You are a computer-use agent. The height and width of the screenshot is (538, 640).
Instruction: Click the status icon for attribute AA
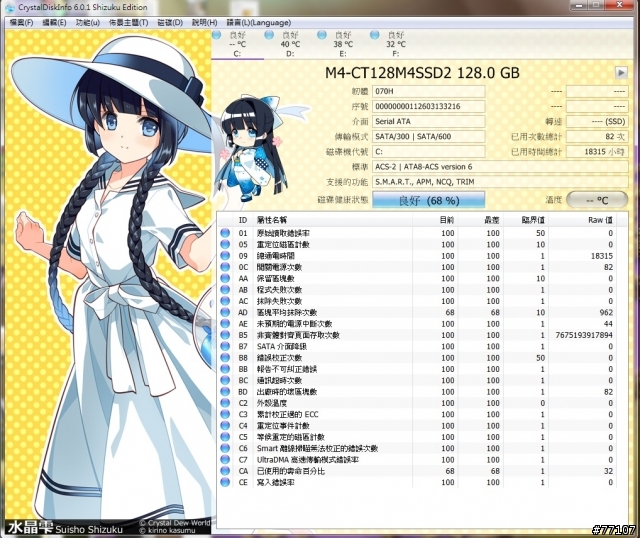pyautogui.click(x=225, y=278)
